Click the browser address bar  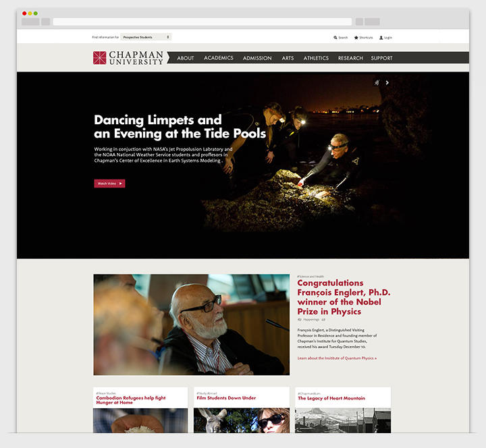pyautogui.click(x=202, y=22)
